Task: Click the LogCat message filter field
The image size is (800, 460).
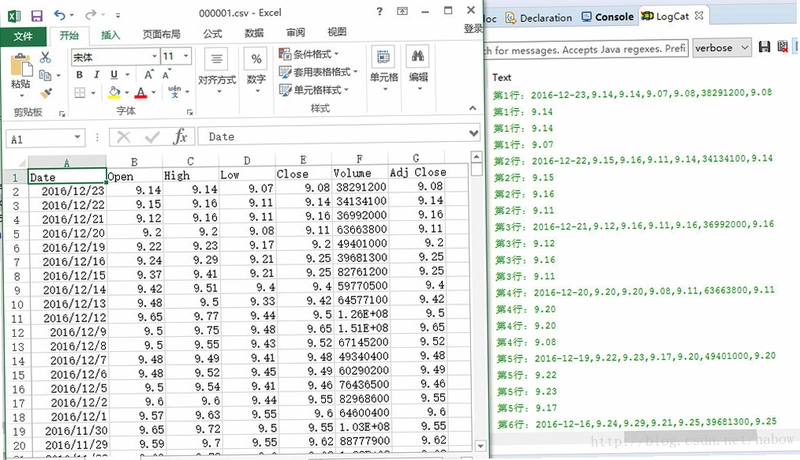Action: coord(586,49)
